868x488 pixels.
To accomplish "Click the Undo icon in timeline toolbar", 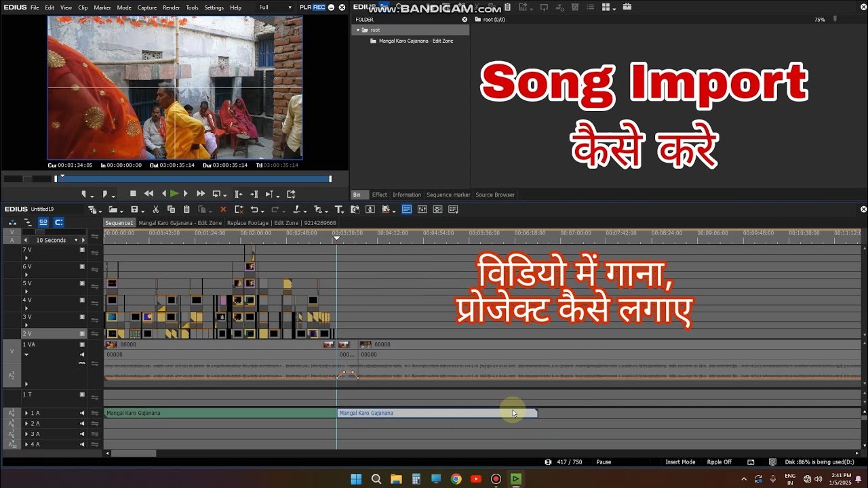I will click(254, 209).
